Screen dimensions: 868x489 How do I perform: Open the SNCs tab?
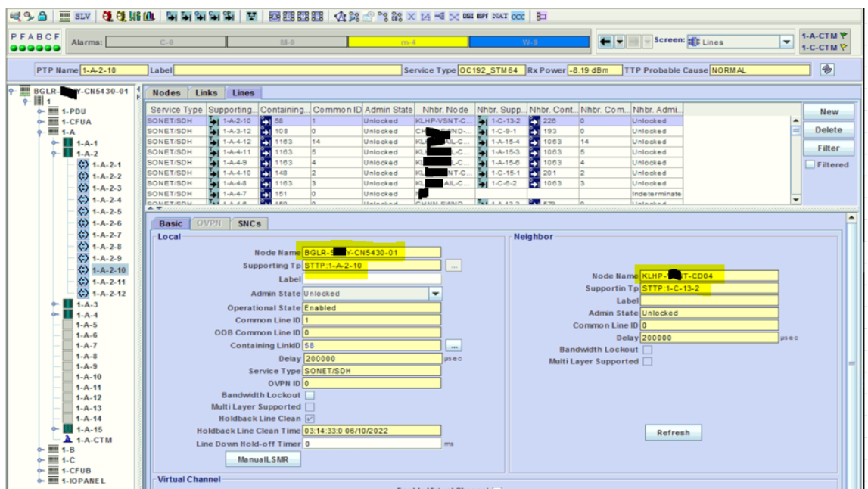pos(249,223)
